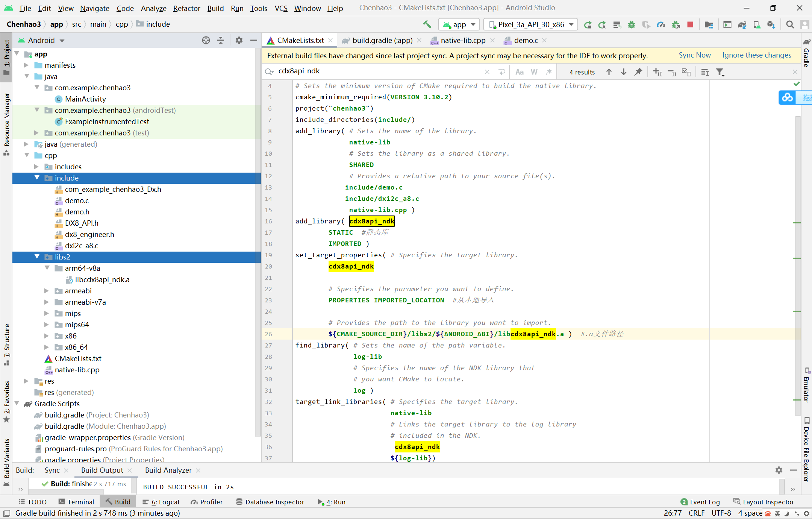812x519 pixels.
Task: Stop the running app with the red square
Action: [690, 24]
